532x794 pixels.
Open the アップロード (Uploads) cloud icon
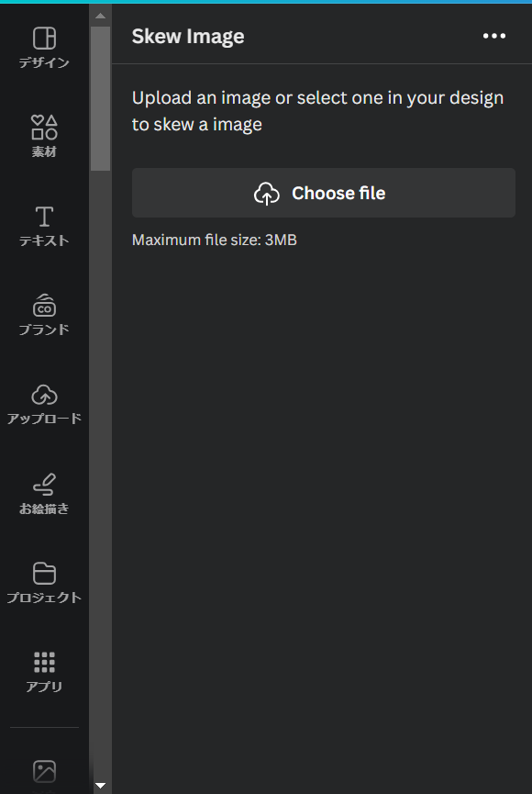pyautogui.click(x=44, y=404)
